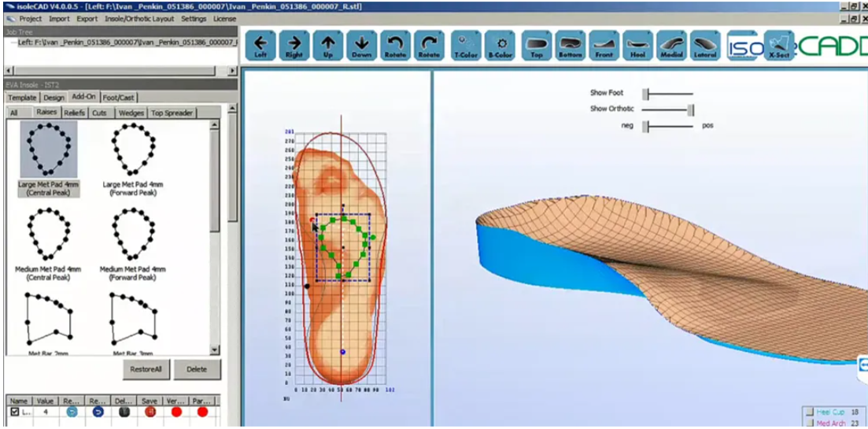Select Medium Met Pad 4mm (Central Peak) thumbnail
This screenshot has width=868, height=429.
(49, 234)
